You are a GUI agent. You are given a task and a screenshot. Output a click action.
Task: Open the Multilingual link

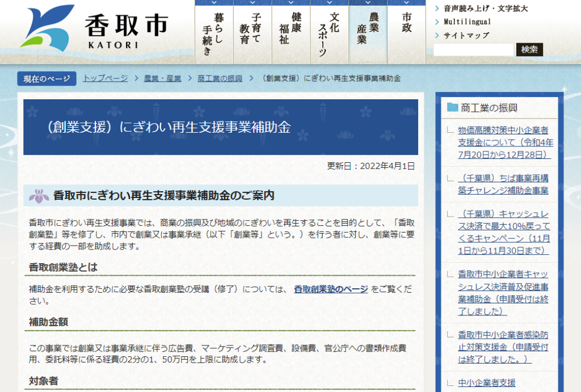coord(467,22)
